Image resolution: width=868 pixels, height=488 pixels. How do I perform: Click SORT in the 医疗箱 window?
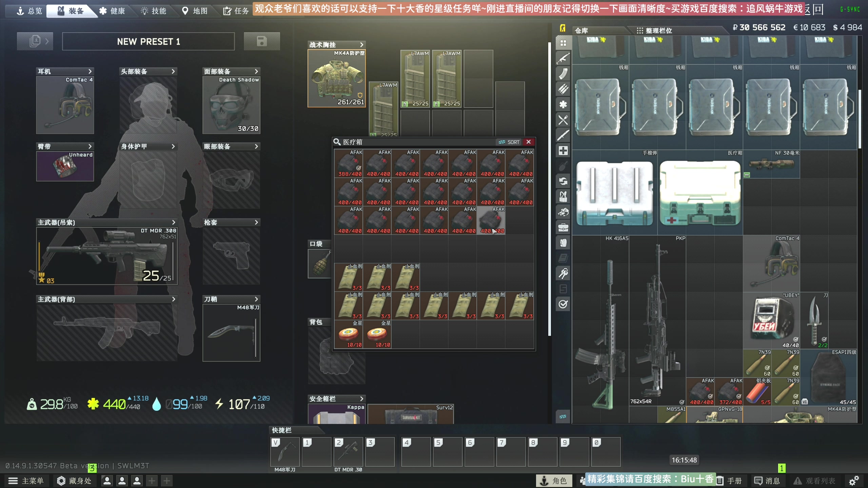pos(509,142)
